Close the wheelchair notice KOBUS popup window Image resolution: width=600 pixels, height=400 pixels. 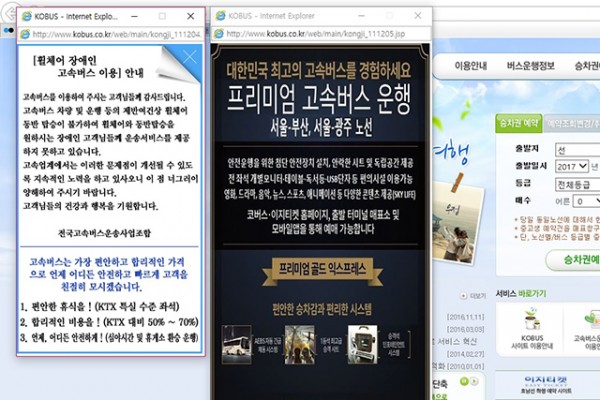coord(190,16)
